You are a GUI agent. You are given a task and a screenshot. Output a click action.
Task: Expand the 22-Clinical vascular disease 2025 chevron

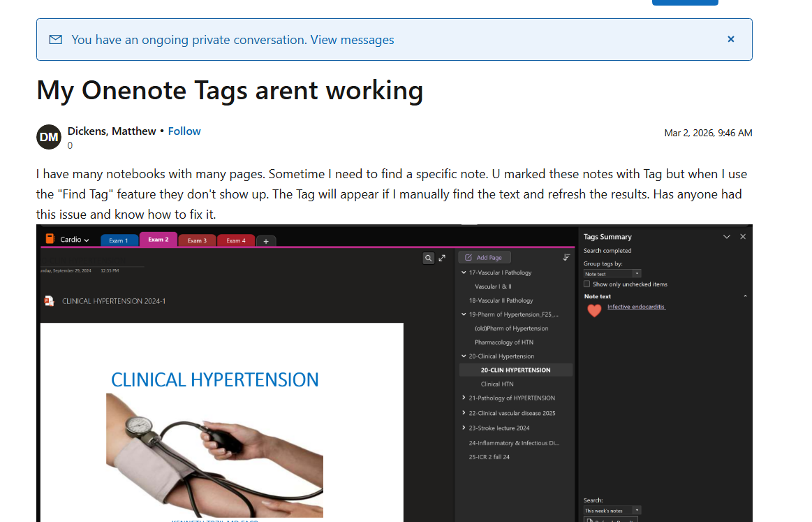[464, 413]
